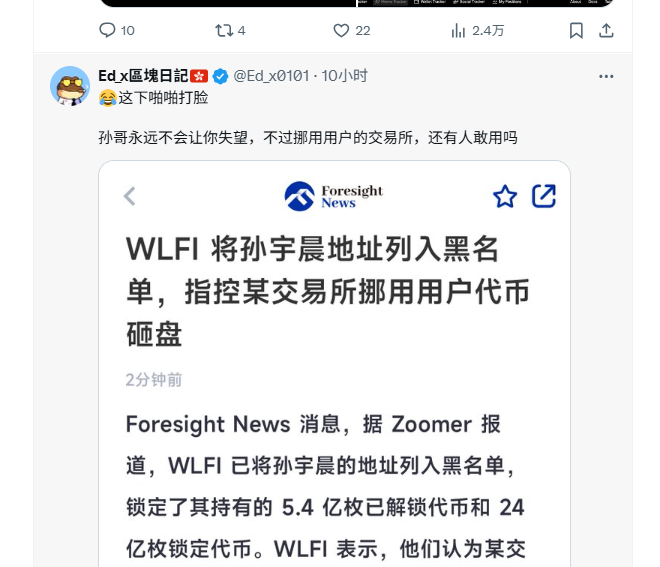Open the WLFI 将孙宇晨地址列入黑名单 headline
Viewport: 660px width, 567px height.
[327, 291]
